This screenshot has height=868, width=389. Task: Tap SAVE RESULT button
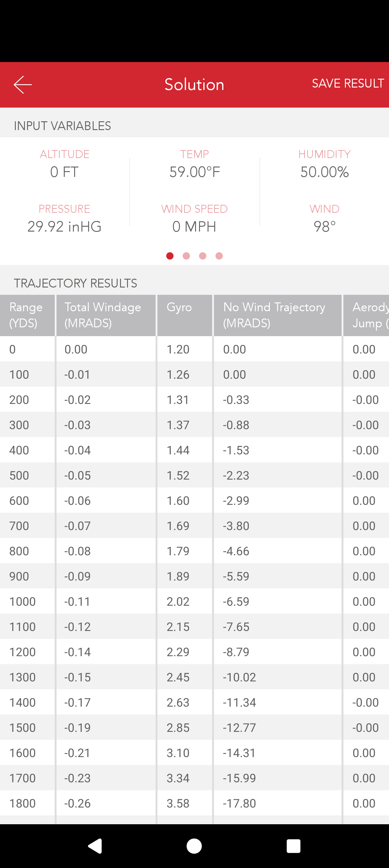(348, 83)
